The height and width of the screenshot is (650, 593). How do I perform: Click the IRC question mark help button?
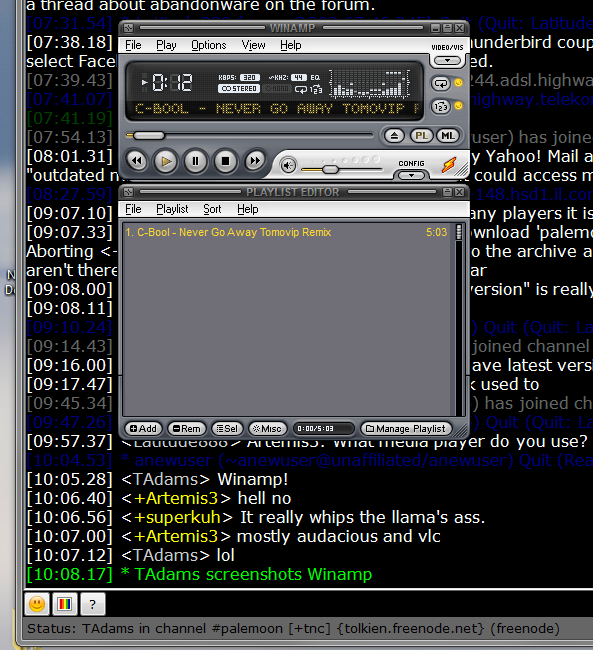coord(92,604)
